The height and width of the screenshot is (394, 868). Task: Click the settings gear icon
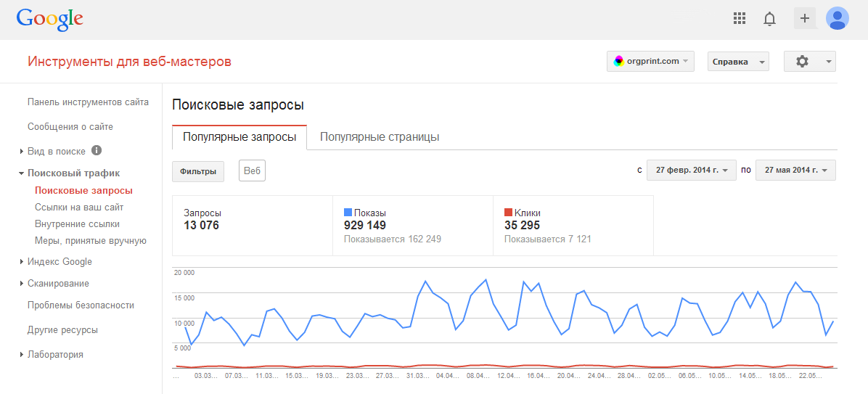click(802, 62)
